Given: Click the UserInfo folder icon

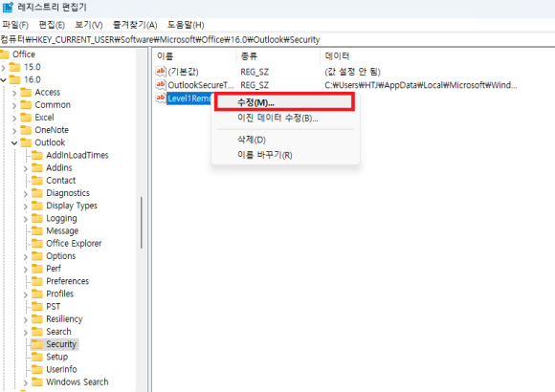Looking at the screenshot, I should (x=36, y=369).
